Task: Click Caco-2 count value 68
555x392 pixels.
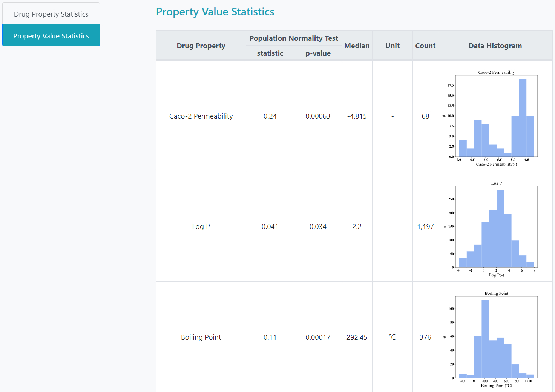Action: coord(425,116)
